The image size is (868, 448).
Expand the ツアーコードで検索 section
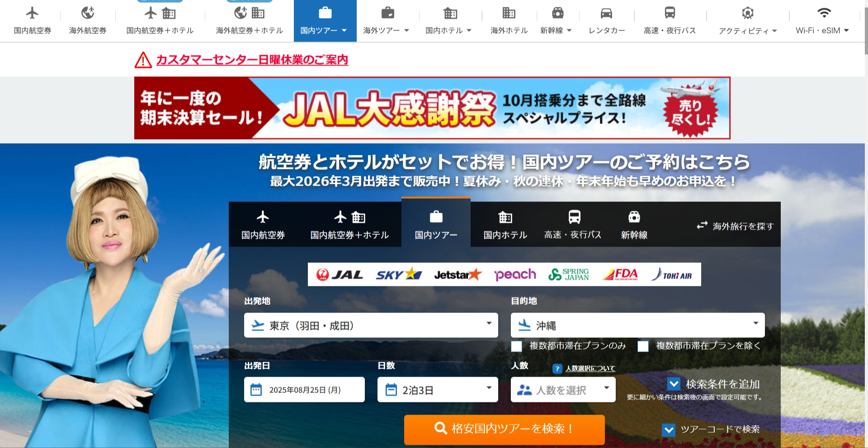[x=669, y=429]
